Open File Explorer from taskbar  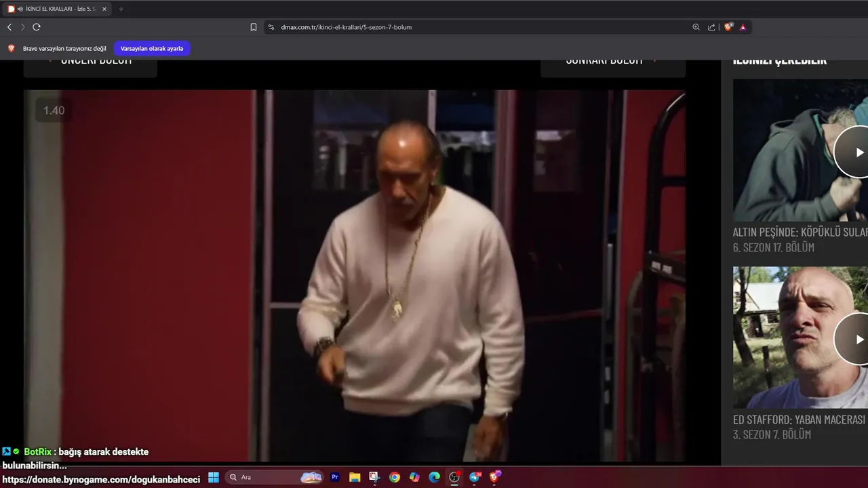click(x=355, y=477)
